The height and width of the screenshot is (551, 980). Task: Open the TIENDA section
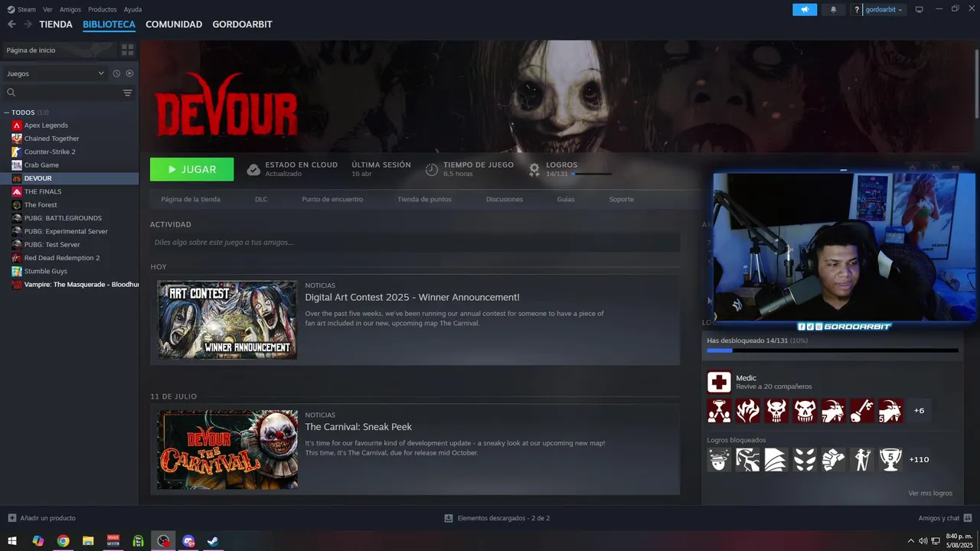(x=56, y=24)
